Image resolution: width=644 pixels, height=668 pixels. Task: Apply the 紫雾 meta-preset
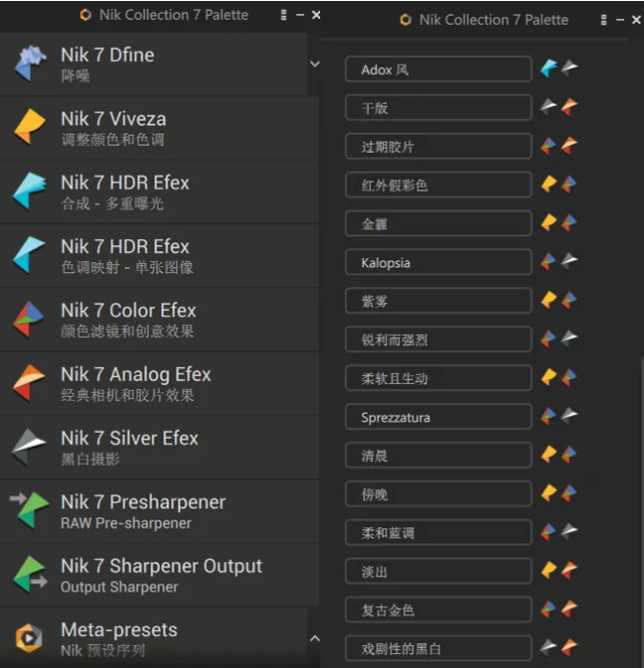coord(439,301)
